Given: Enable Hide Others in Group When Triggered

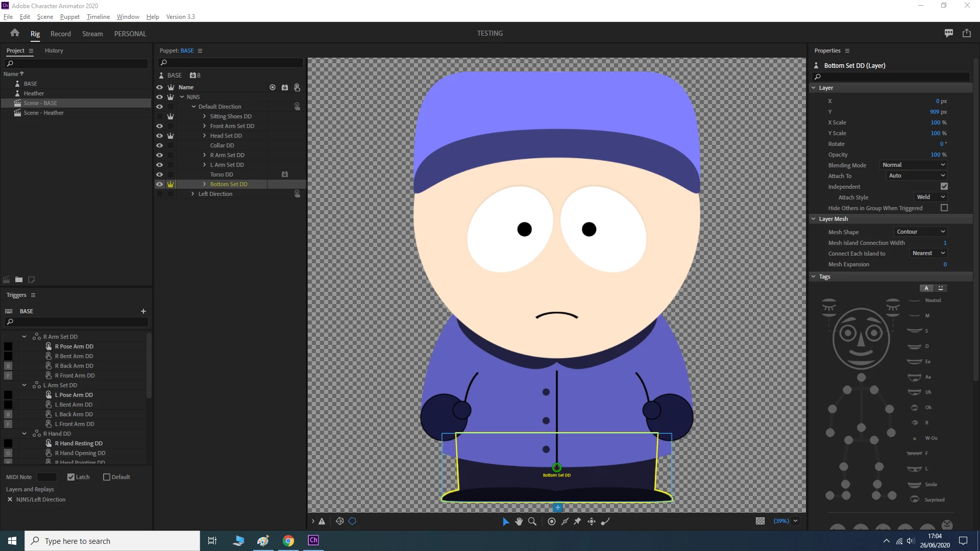Looking at the screenshot, I should [944, 208].
